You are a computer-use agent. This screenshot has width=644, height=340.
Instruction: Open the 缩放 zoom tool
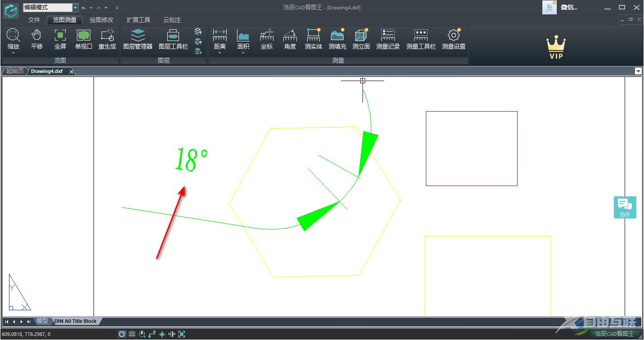(13, 39)
